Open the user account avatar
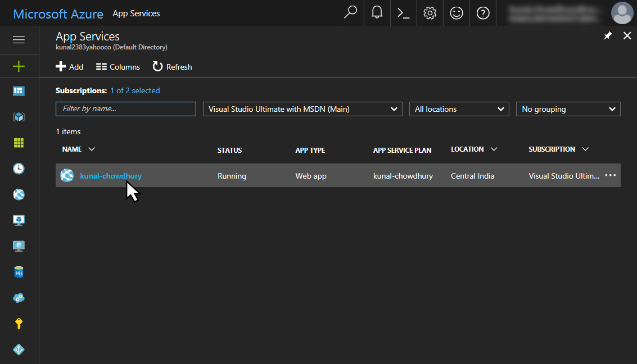Screen dimensions: 637x364 point(622,13)
